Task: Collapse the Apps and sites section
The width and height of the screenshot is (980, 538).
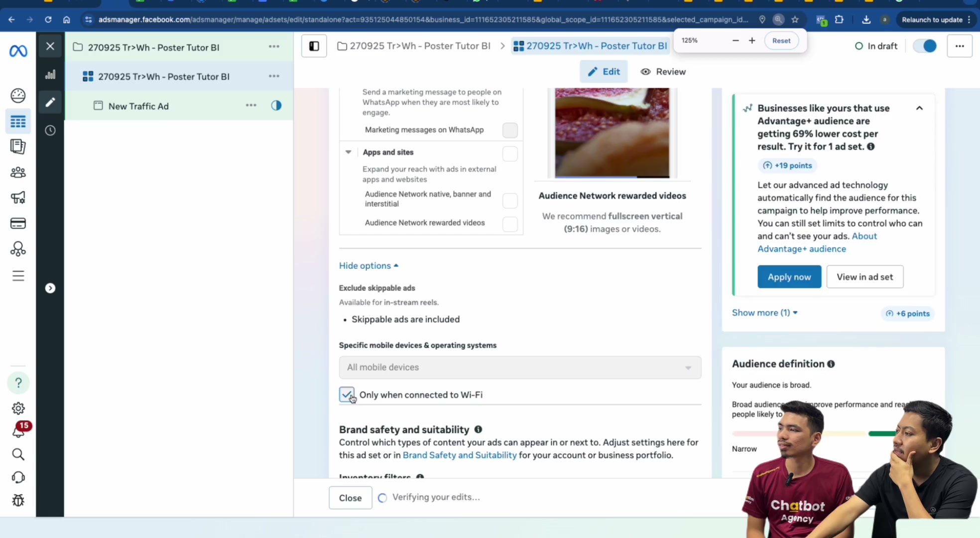Action: point(349,152)
